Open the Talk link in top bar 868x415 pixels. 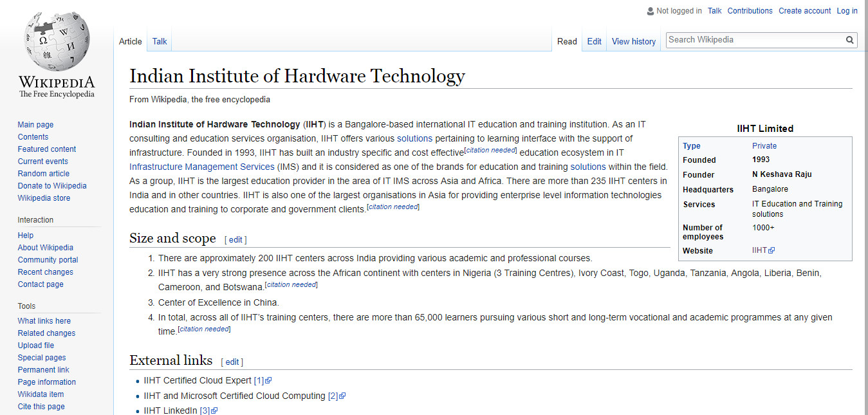tap(715, 11)
